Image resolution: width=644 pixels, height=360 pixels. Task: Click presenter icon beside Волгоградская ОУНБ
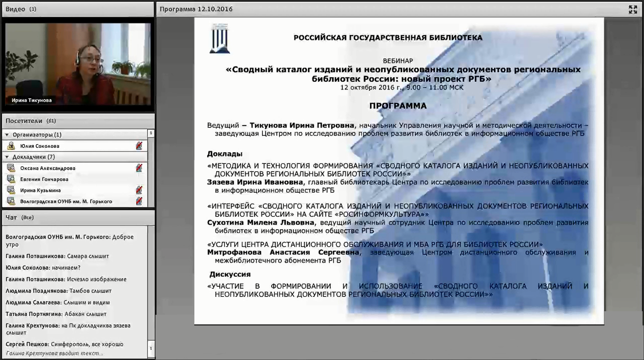[11, 201]
